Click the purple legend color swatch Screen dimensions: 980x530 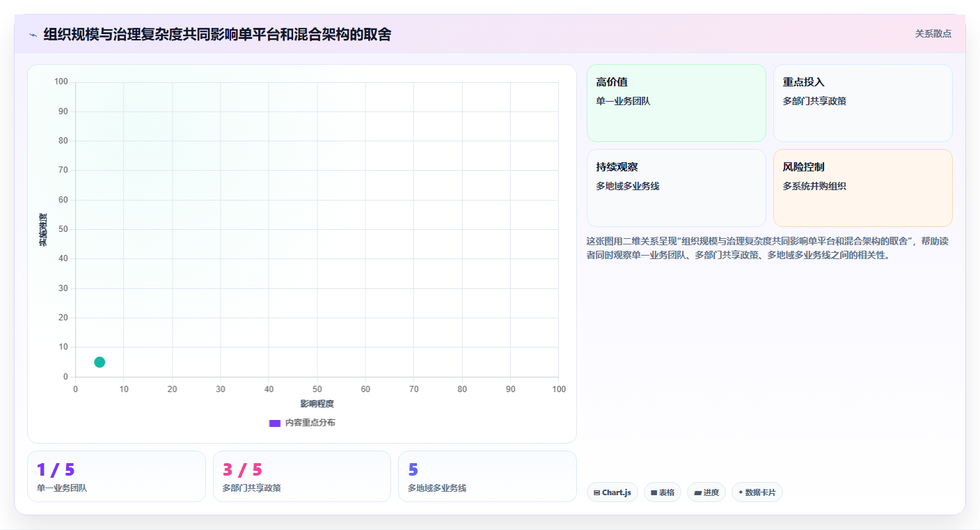(275, 423)
